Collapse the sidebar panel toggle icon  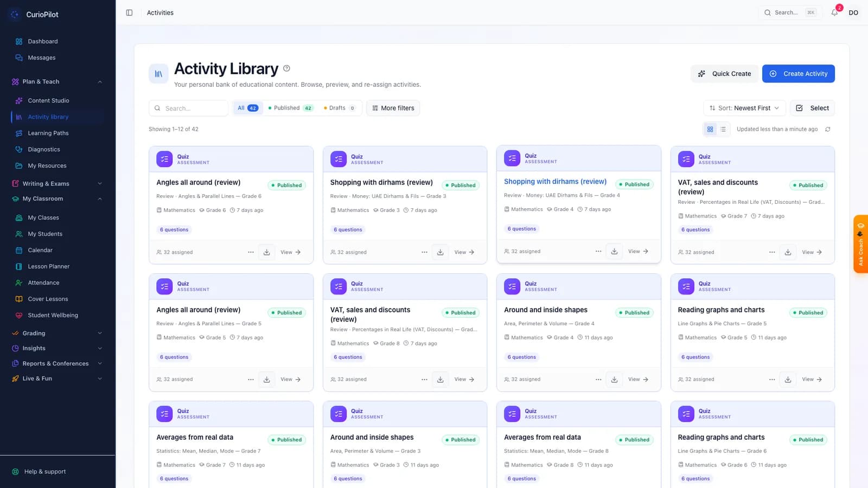pos(129,12)
